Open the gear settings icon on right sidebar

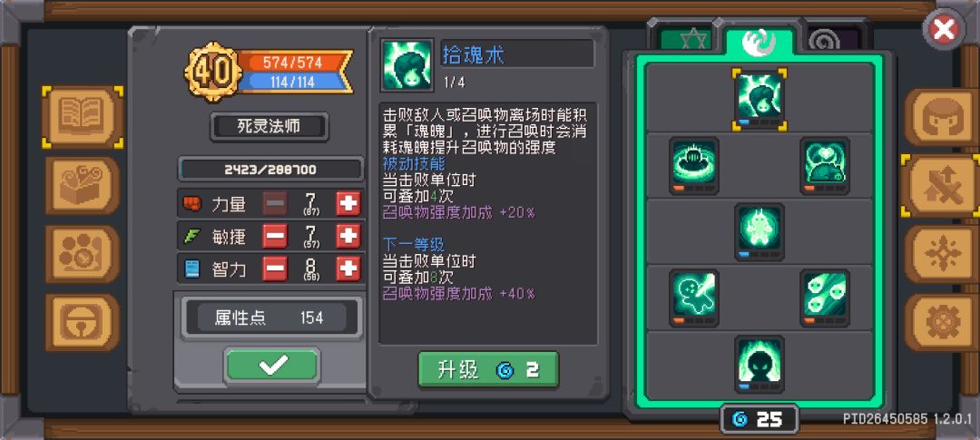pos(942,322)
